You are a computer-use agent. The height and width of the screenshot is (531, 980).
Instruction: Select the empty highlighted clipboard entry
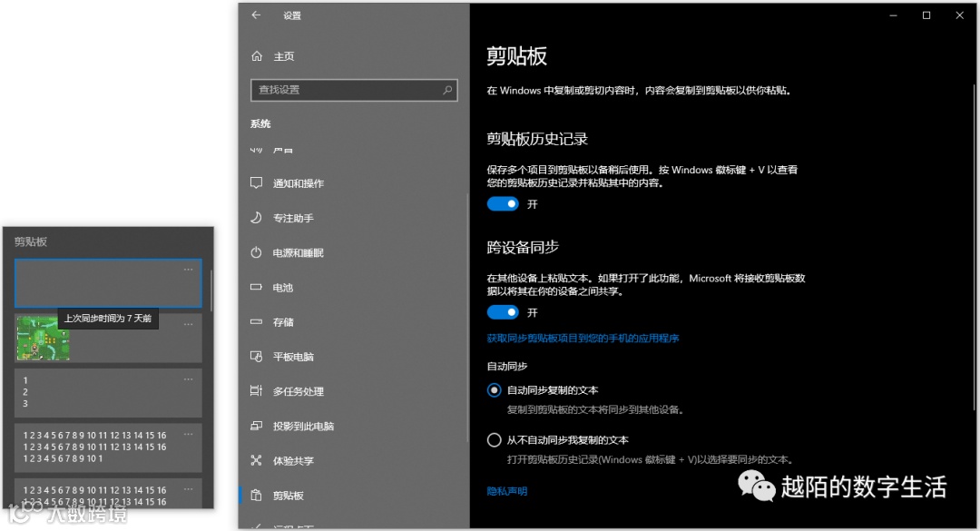pos(108,283)
